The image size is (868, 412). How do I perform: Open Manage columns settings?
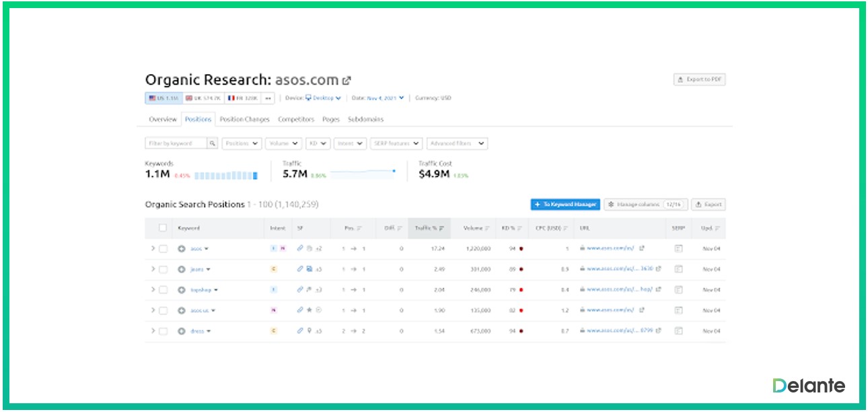click(x=645, y=205)
